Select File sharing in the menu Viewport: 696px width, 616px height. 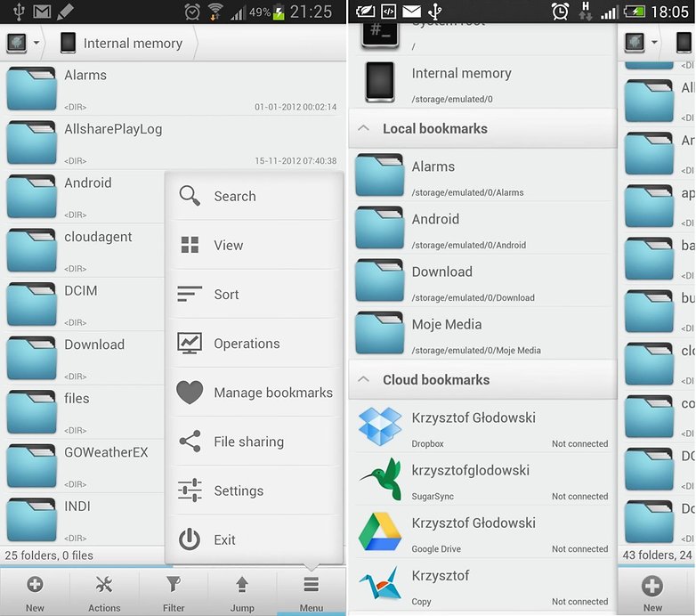[254, 442]
